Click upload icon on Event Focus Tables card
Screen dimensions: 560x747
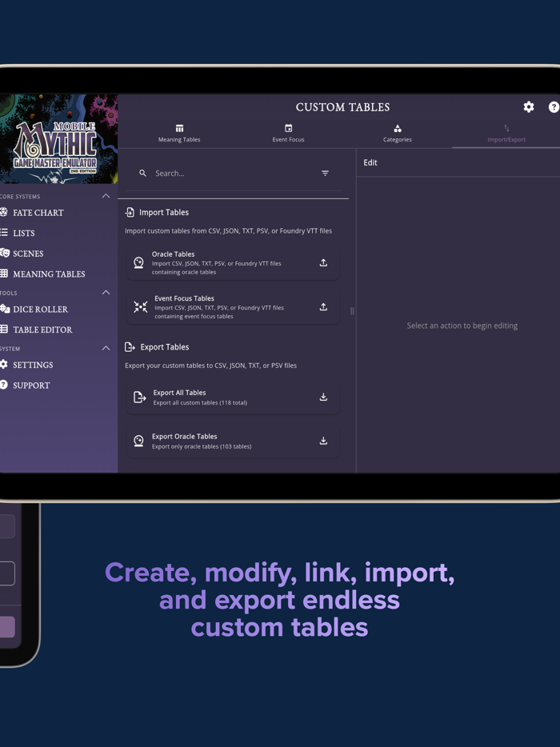click(x=323, y=307)
